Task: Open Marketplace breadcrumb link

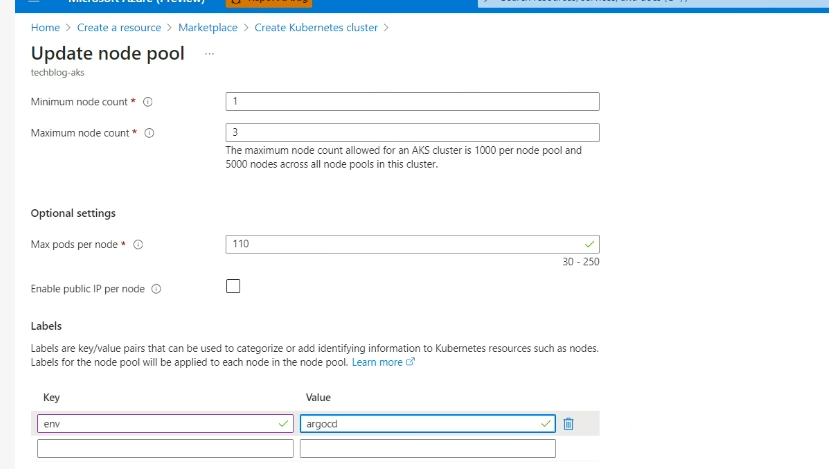Action: tap(208, 28)
